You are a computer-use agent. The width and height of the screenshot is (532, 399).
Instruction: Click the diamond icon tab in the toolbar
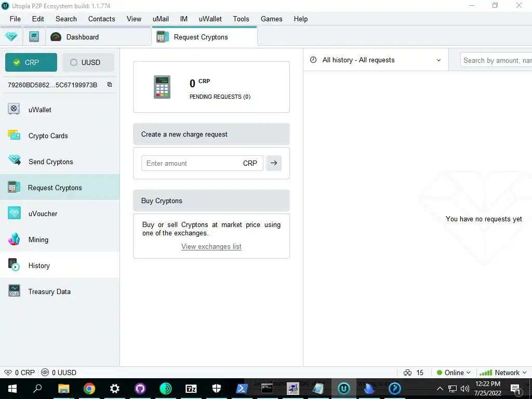(x=11, y=37)
